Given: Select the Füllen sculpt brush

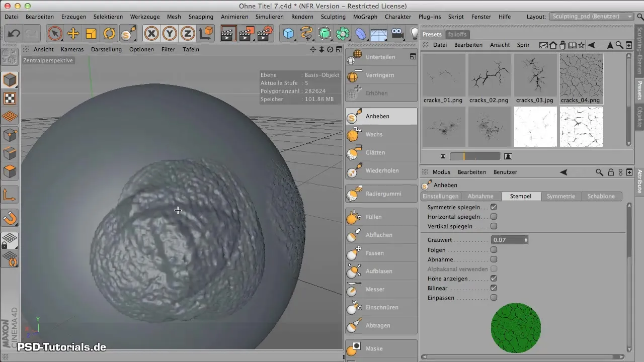Looking at the screenshot, I should coord(381,217).
